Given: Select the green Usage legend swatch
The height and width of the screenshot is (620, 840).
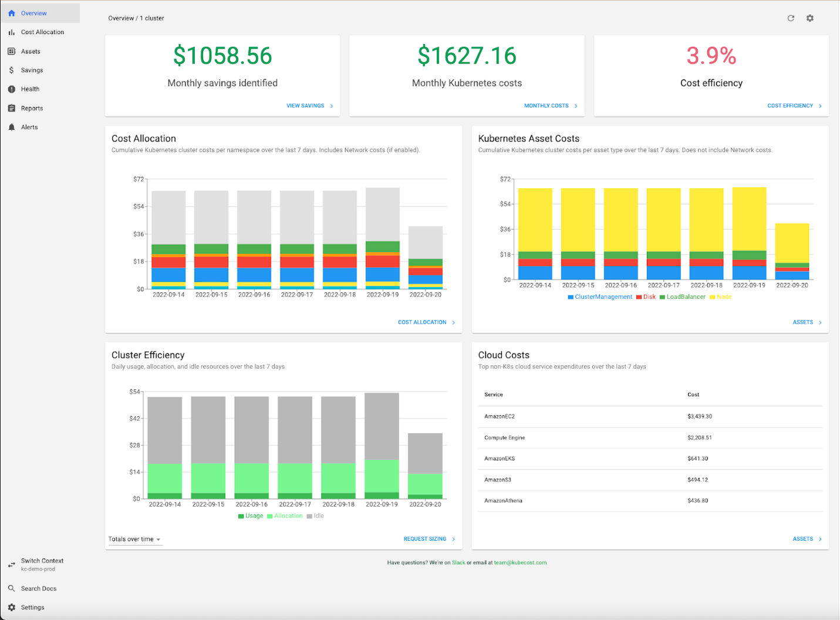Looking at the screenshot, I should (240, 515).
